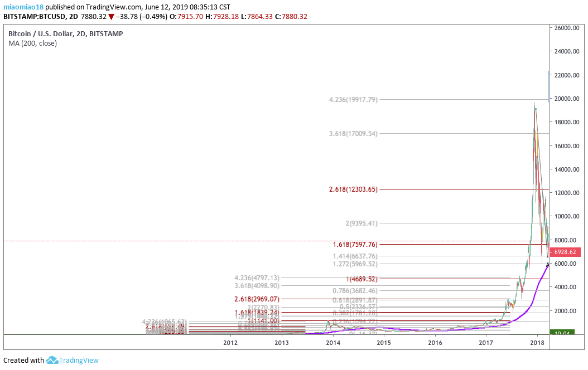Click the 12000.00 price axis label
This screenshot has height=370, width=588.
pyautogui.click(x=567, y=193)
